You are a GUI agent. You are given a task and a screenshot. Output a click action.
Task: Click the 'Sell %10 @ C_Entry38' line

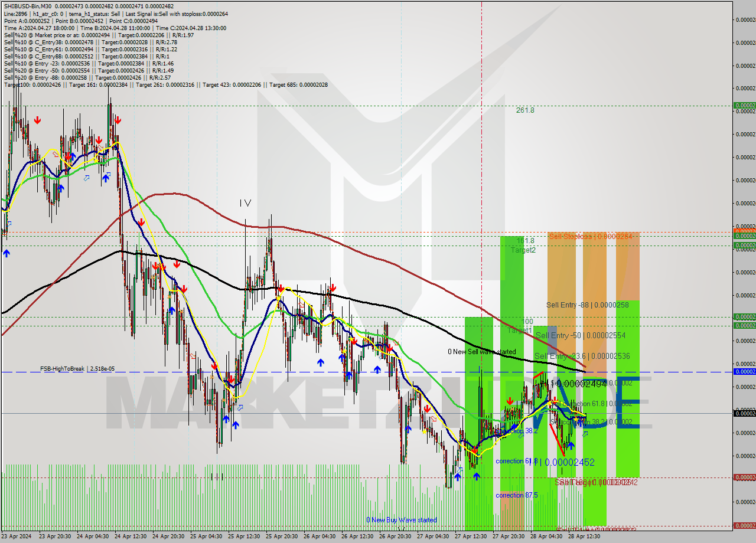90,42
